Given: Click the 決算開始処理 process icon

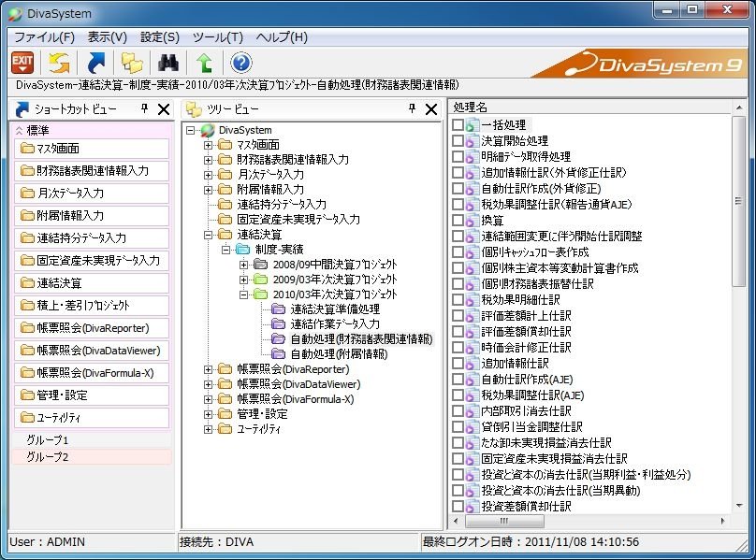Looking at the screenshot, I should [x=472, y=141].
